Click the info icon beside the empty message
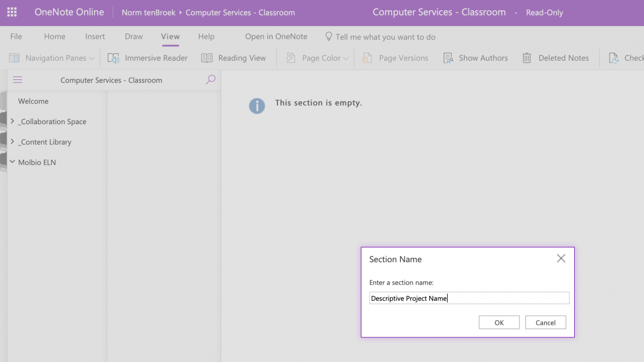This screenshot has height=362, width=644. pyautogui.click(x=257, y=105)
